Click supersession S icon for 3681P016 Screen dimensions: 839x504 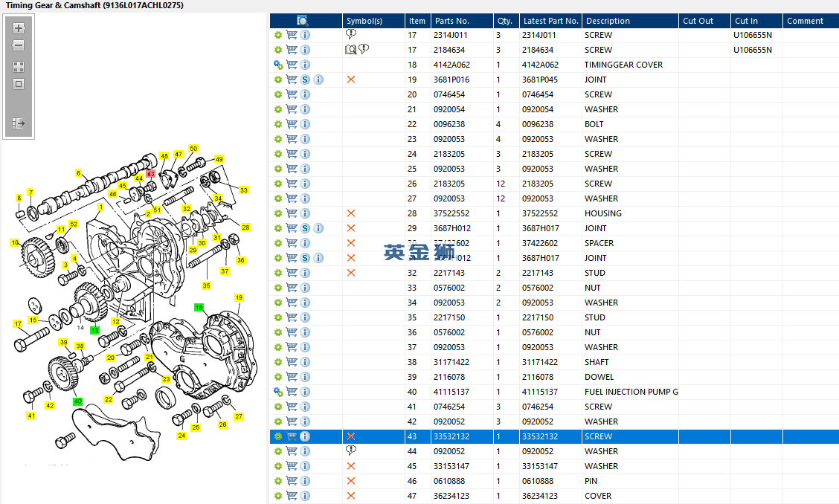pos(305,80)
